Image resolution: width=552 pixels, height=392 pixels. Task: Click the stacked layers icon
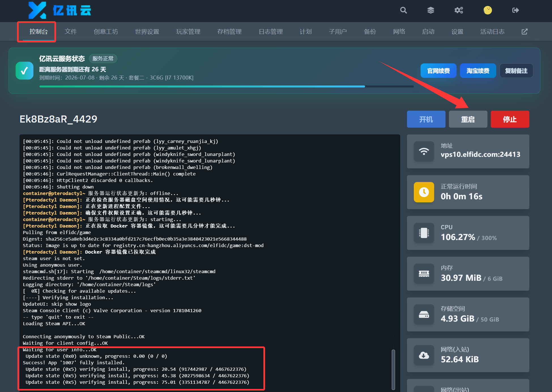point(430,10)
